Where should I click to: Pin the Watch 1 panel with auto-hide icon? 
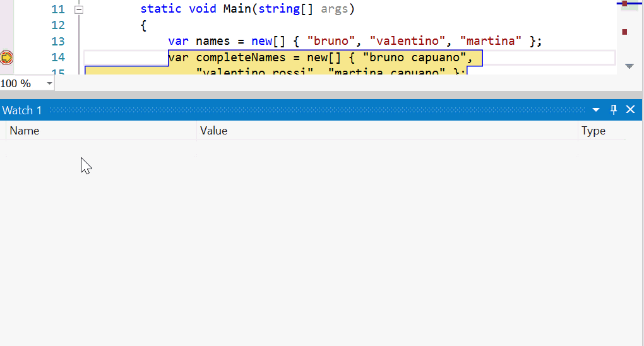coord(613,110)
